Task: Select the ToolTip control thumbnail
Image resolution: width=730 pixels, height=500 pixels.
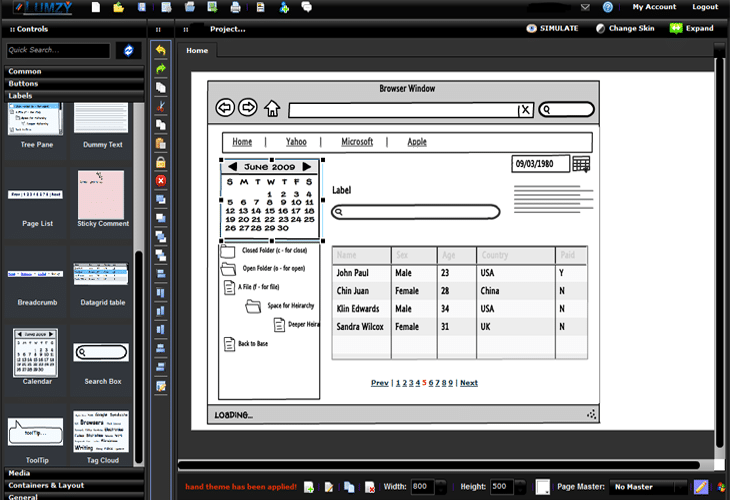Action: tap(35, 432)
